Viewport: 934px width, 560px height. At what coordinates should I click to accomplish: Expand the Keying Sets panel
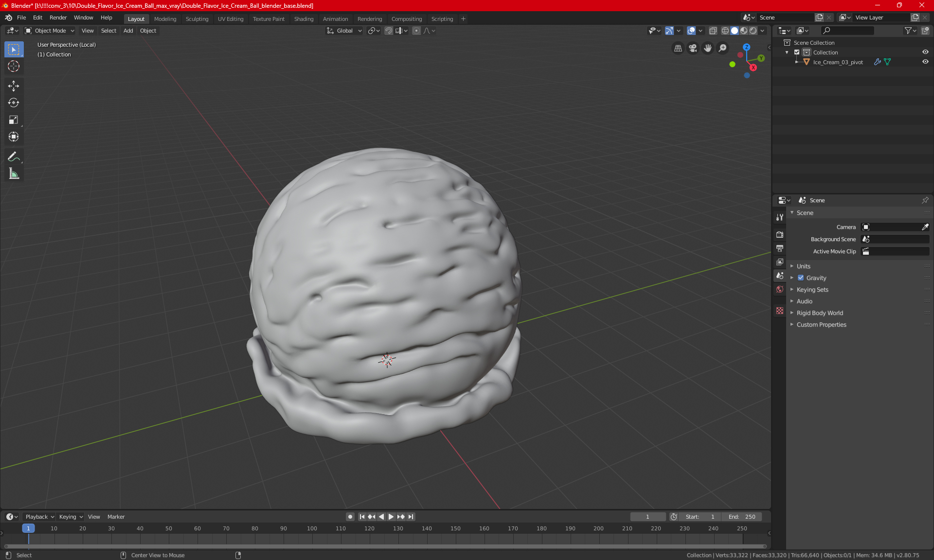coord(812,290)
